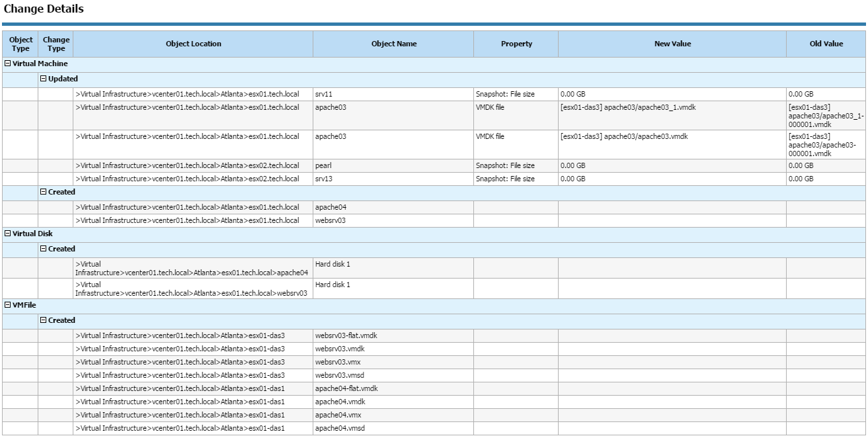This screenshot has width=868, height=438.
Task: Select the websrv03.vmx file row
Action: click(x=434, y=363)
